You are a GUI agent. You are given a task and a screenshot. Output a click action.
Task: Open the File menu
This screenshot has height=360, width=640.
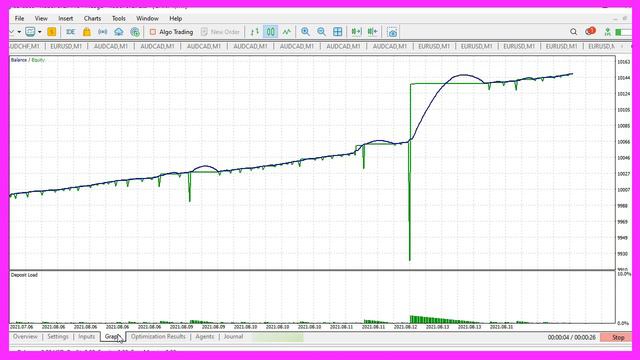tap(19, 18)
